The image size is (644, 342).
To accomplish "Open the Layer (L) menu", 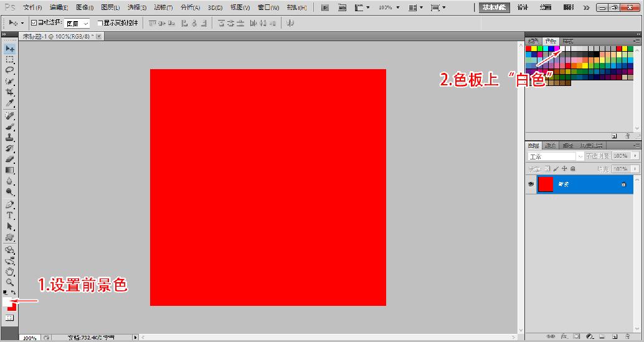I will (x=110, y=7).
